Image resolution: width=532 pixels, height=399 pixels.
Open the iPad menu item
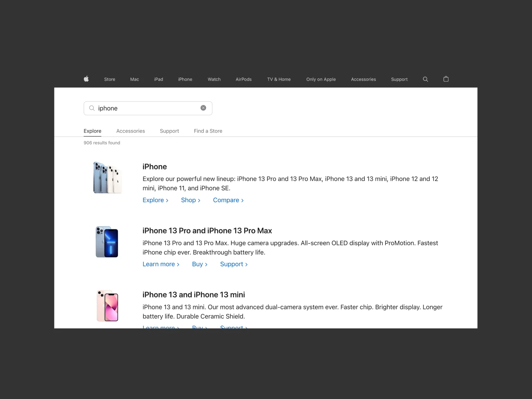click(159, 79)
